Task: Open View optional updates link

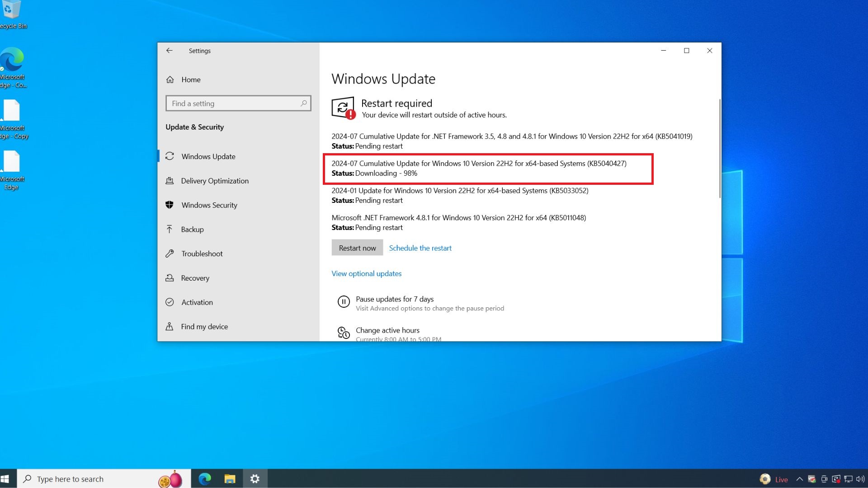Action: pyautogui.click(x=366, y=273)
